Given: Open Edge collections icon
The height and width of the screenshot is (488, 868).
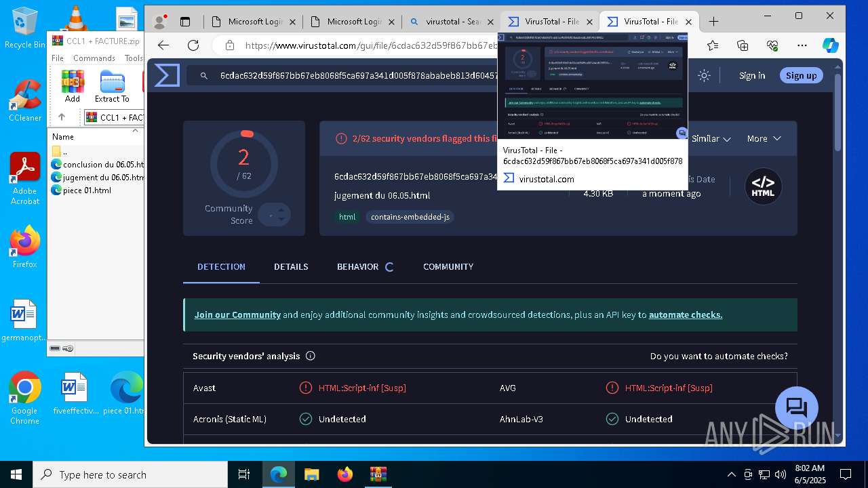Looking at the screenshot, I should pos(743,45).
